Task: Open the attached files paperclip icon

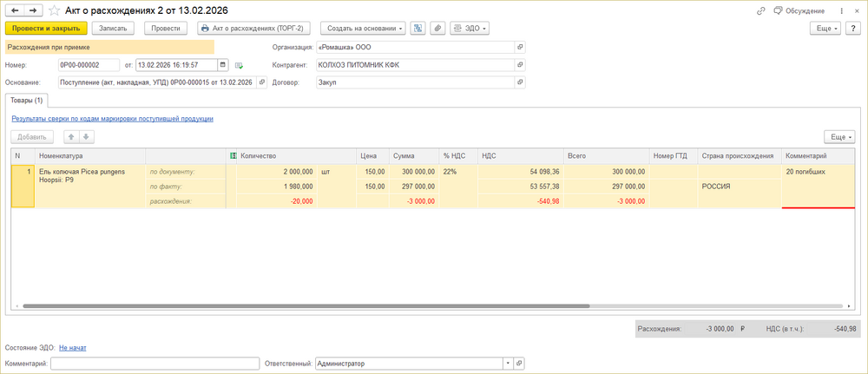Action: pos(439,28)
